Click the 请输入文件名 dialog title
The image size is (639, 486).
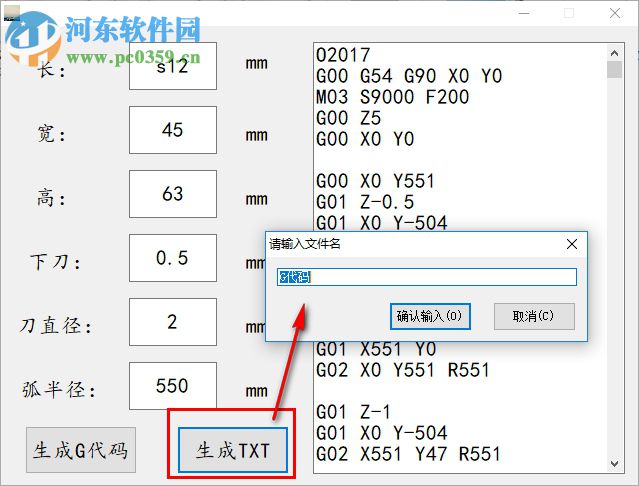304,244
